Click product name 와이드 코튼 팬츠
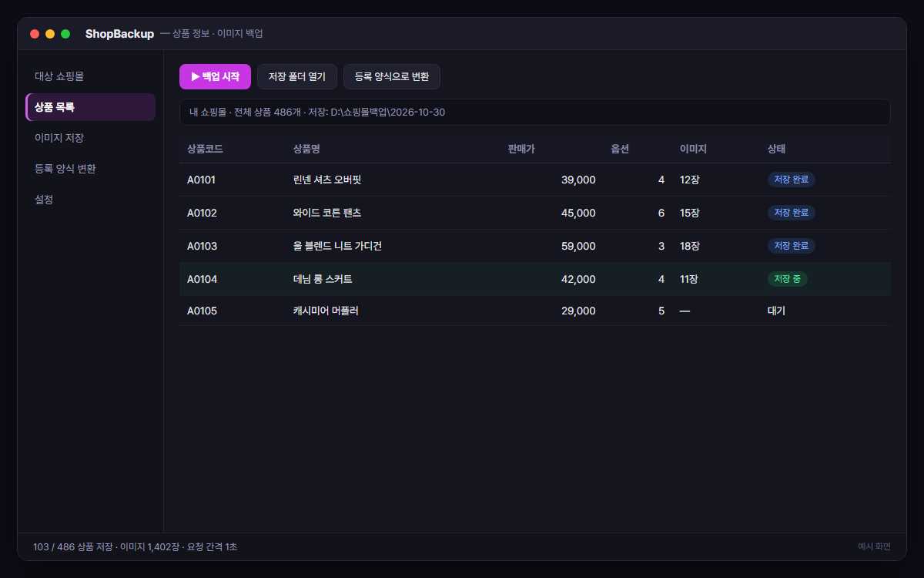The height and width of the screenshot is (578, 924). click(327, 213)
